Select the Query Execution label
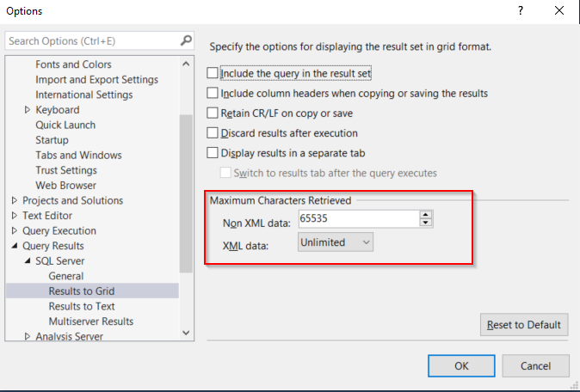580x392 pixels. pyautogui.click(x=59, y=230)
